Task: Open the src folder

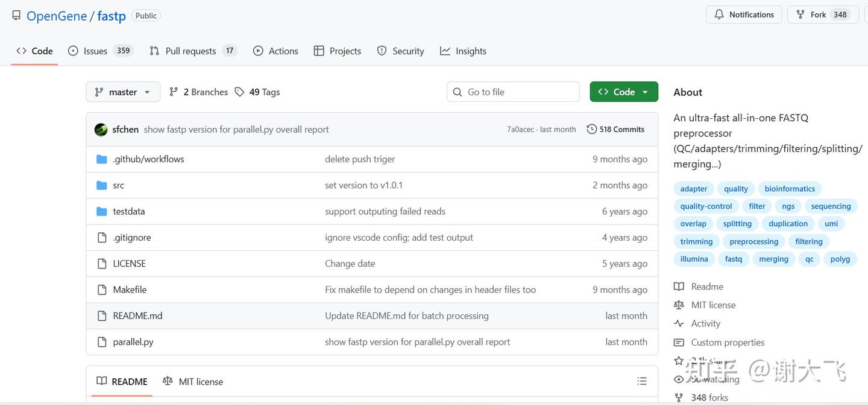Action: click(x=118, y=185)
